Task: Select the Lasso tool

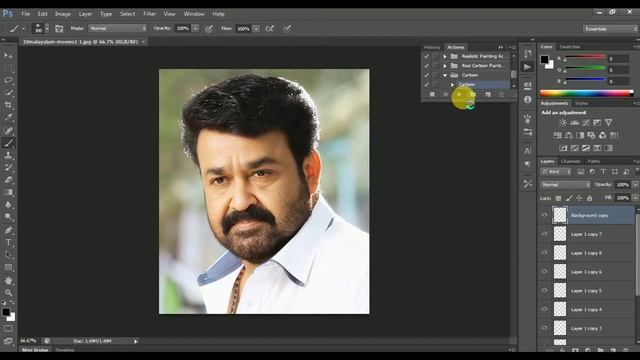Action: 8,80
